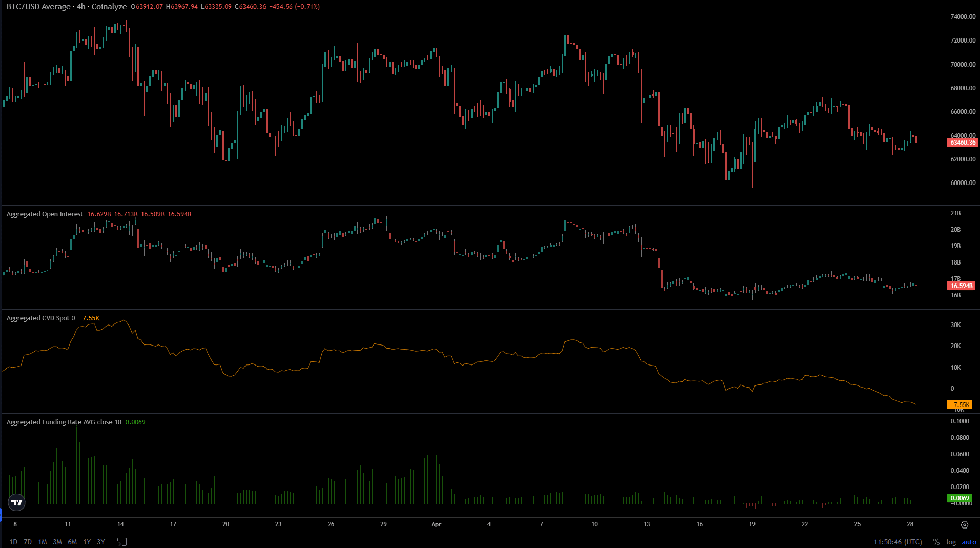Click the change value -454.56 (-0.71%)
The width and height of the screenshot is (980, 548).
tap(295, 7)
